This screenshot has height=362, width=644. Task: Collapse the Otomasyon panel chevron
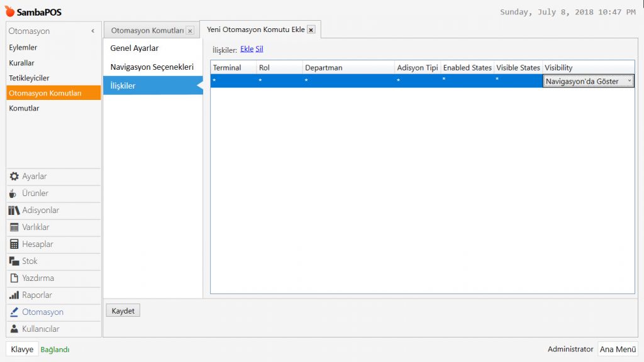click(x=93, y=31)
